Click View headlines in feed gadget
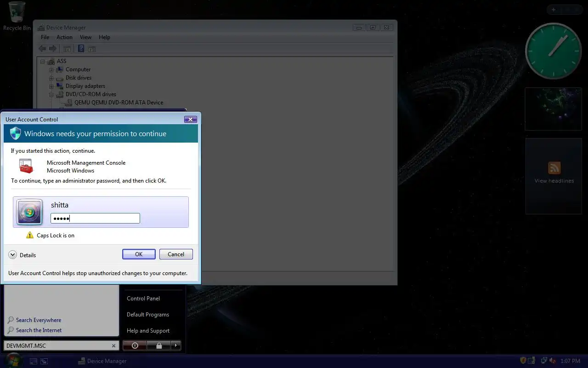588x368 pixels. [554, 181]
